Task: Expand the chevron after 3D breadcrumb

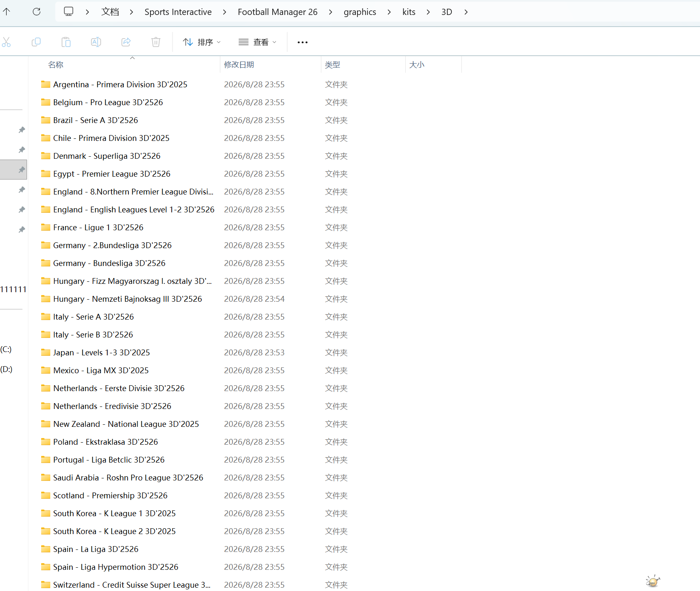Action: 466,12
